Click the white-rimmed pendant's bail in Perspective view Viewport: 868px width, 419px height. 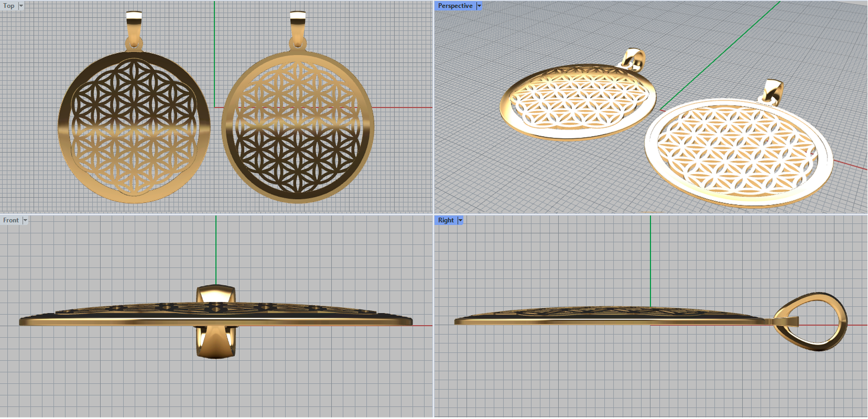pyautogui.click(x=773, y=91)
